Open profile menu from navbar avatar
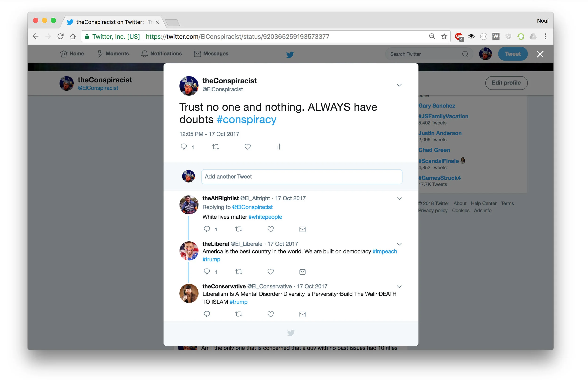This screenshot has height=380, width=588. [x=485, y=54]
